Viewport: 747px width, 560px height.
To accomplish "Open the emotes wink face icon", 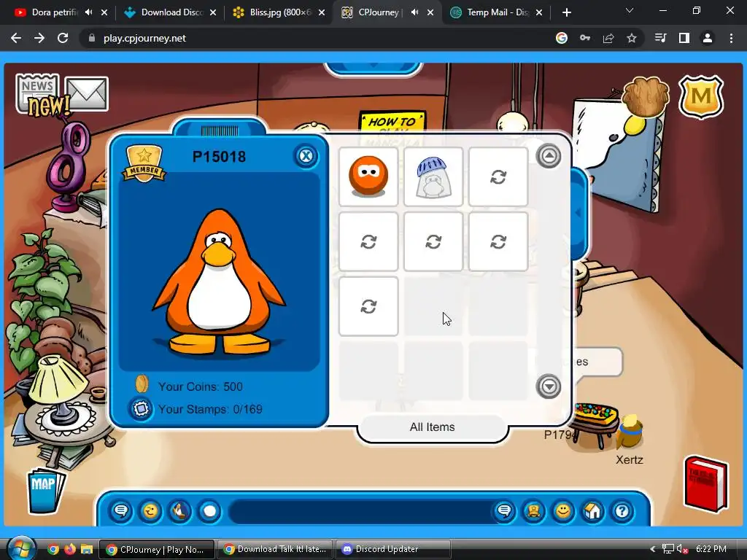I will (x=150, y=511).
